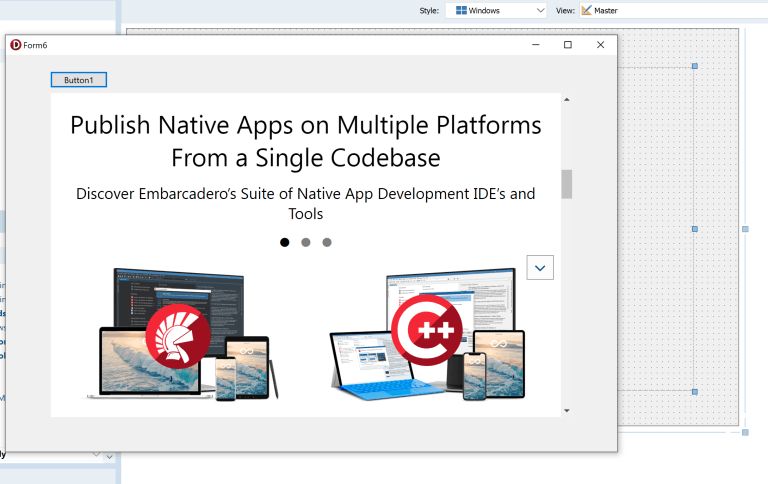Click the Windows logo icon in Style box
Viewport: 768px width, 484px height.
tap(461, 10)
